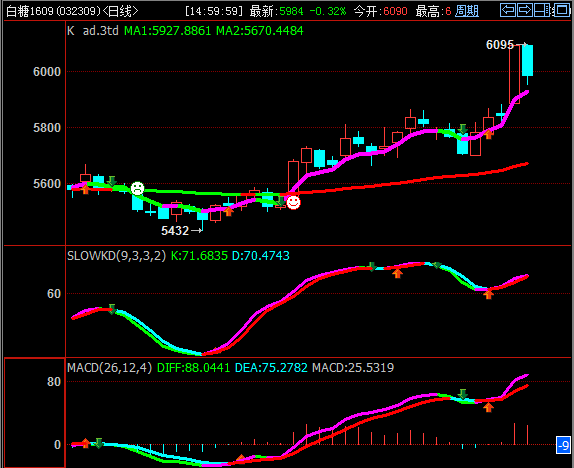Screen dimensions: 574x468
Task: Click the smiley face buy signal marker
Action: pyautogui.click(x=293, y=202)
